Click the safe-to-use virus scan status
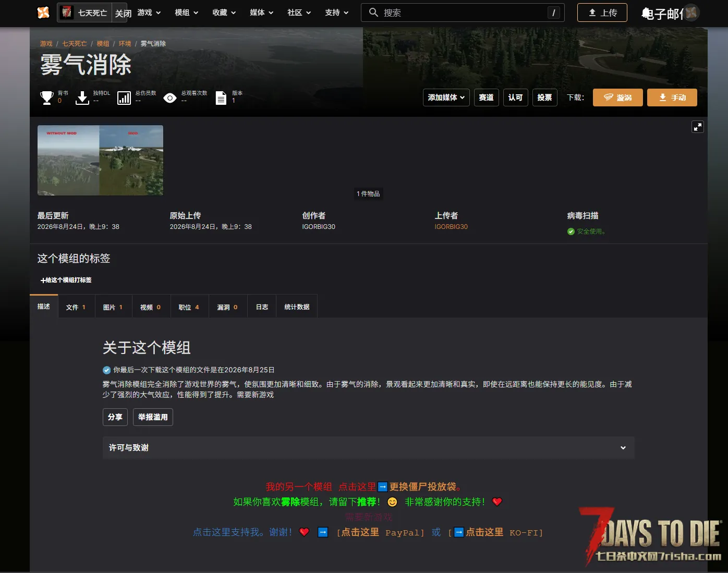The width and height of the screenshot is (728, 573). [586, 231]
